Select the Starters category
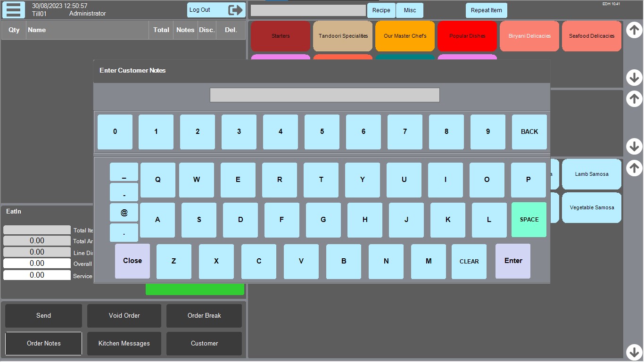The image size is (644, 362). pos(281,36)
